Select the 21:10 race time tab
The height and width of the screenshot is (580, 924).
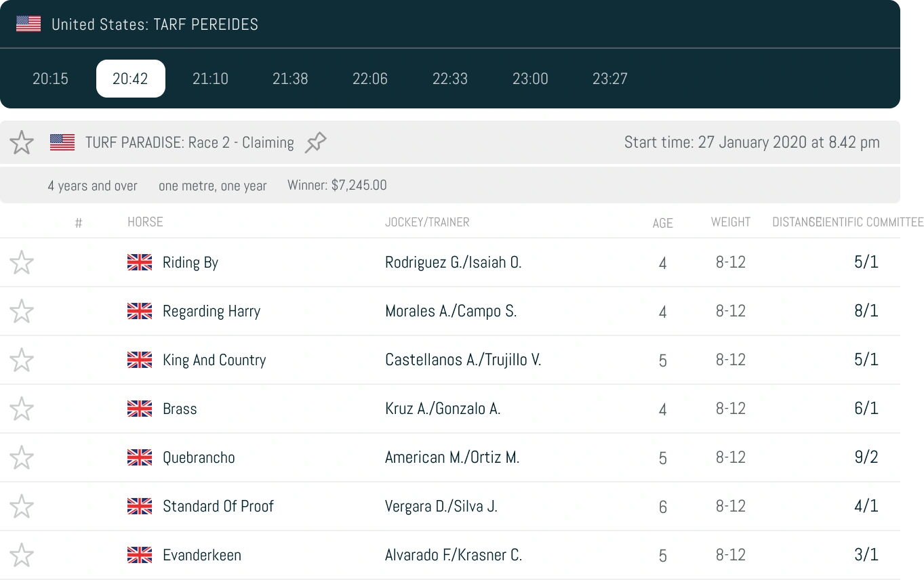pos(210,79)
